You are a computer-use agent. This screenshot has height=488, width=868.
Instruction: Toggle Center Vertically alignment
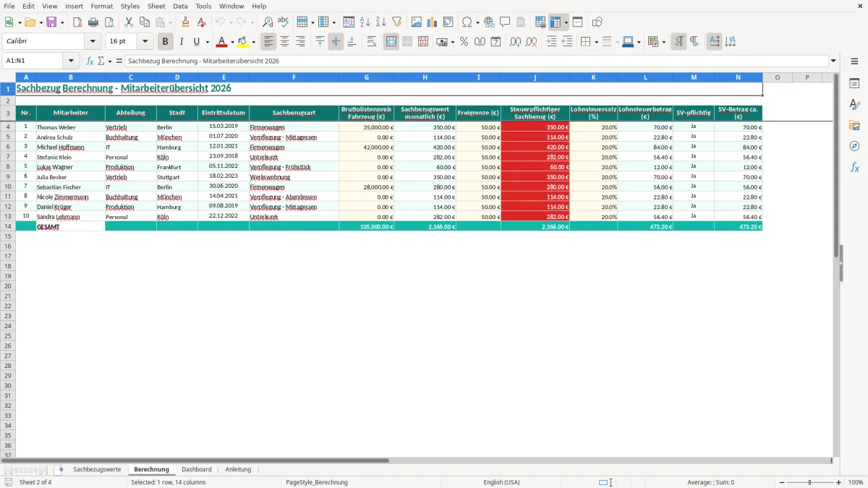point(336,42)
